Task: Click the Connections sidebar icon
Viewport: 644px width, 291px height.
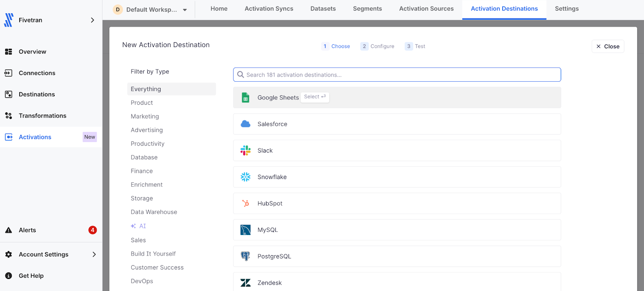Action: tap(8, 73)
